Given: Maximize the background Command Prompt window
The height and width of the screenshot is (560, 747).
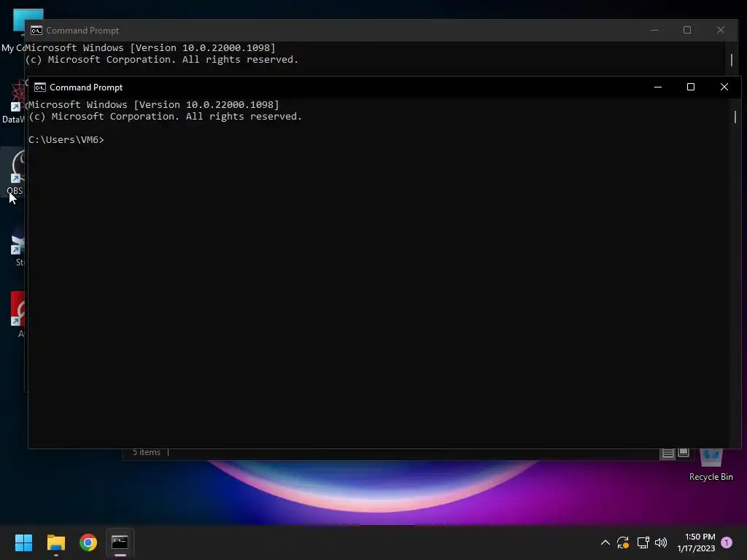Looking at the screenshot, I should (687, 30).
